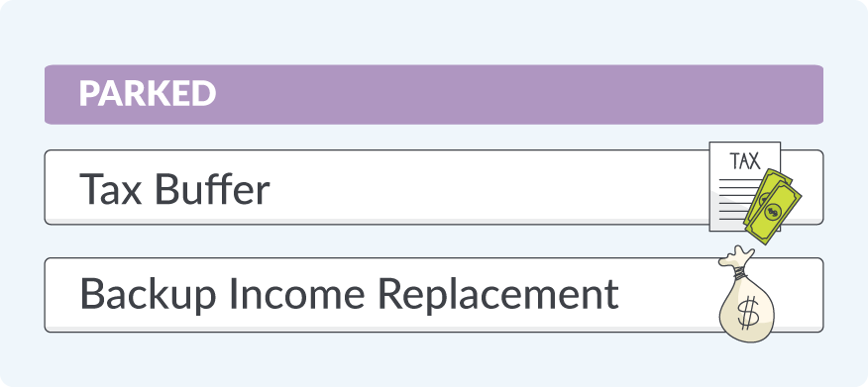Click the Tax Buffer text label
This screenshot has width=868, height=387.
[175, 188]
